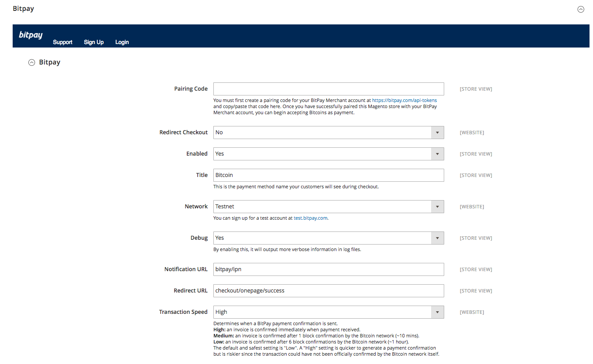Image resolution: width=593 pixels, height=364 pixels.
Task: Click the Transaction Speed label
Action: 183,312
